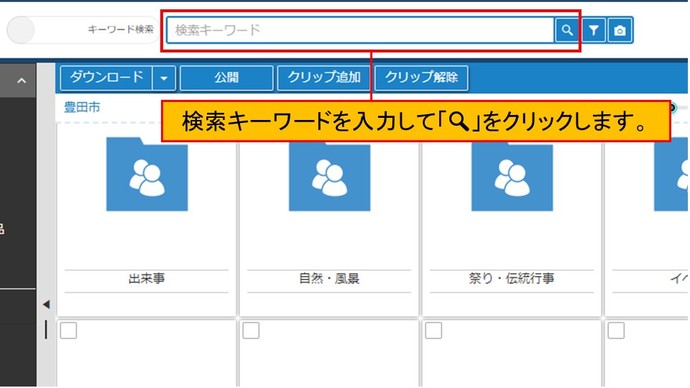Select the 祭り・伝統行事 folder label
The image size is (690, 388).
[x=512, y=278]
